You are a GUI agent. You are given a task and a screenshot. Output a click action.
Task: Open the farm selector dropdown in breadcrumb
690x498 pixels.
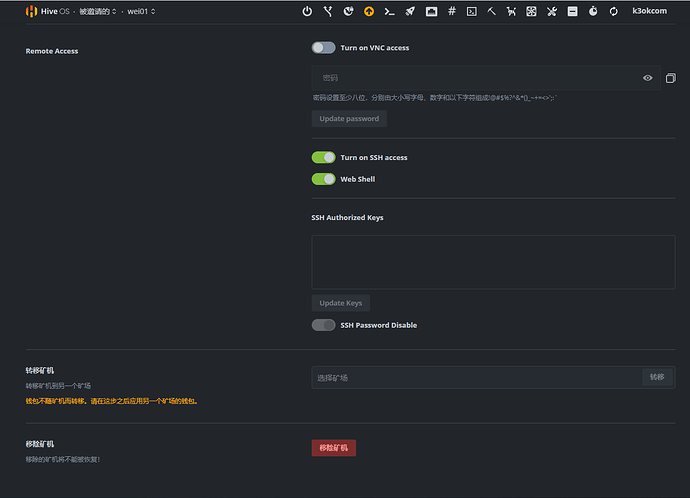click(98, 11)
